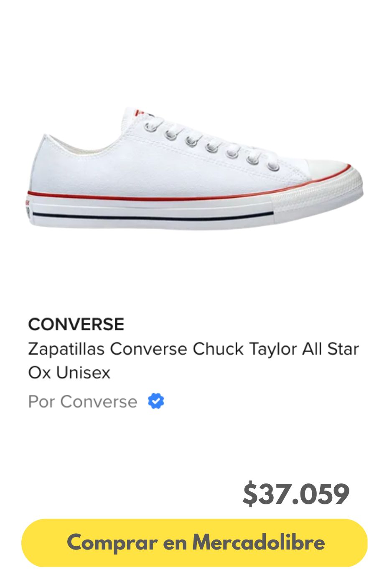Click the $37.059 price

coord(295,494)
